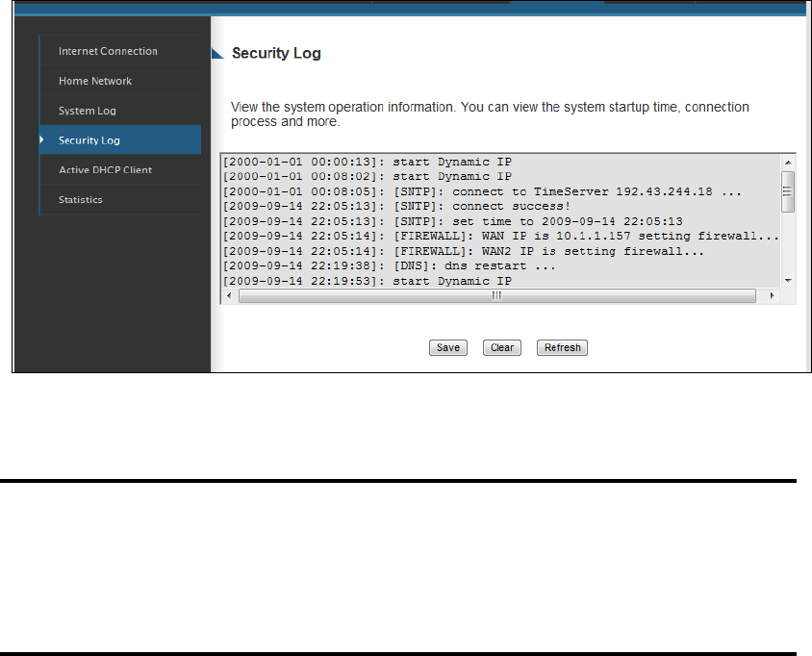
Task: Open the System Log page
Action: pyautogui.click(x=120, y=111)
